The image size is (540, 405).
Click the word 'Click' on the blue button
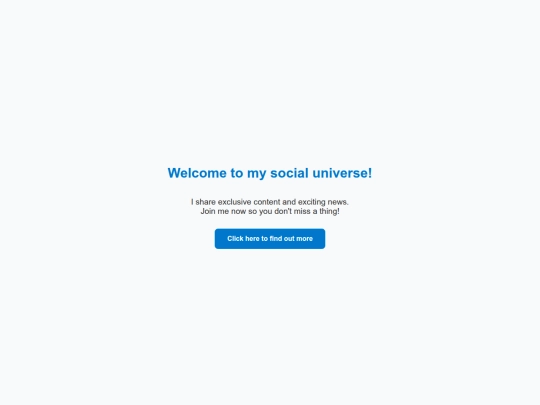point(235,239)
